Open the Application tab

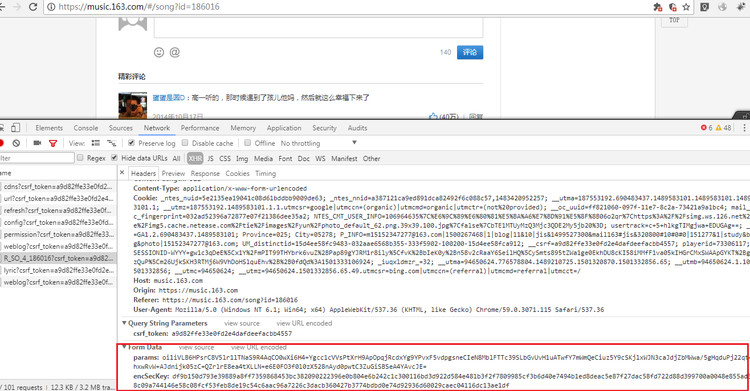(284, 128)
